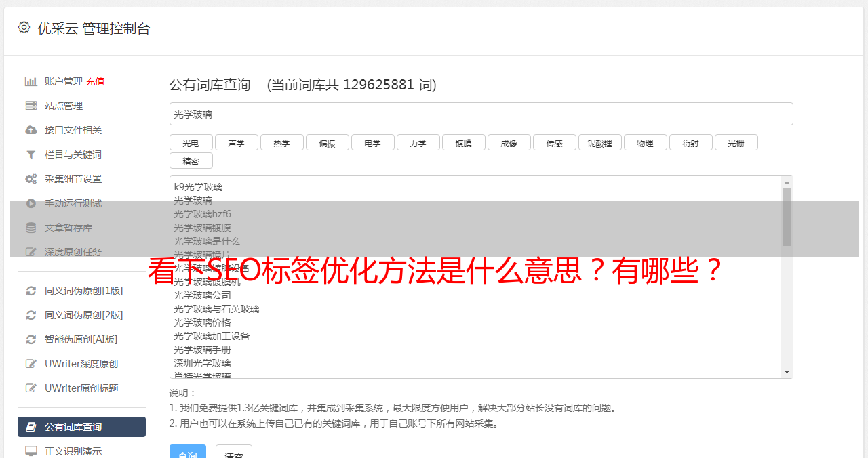Viewport: 868px width, 458px height.
Task: Select the 光栅 tag button
Action: [x=736, y=142]
